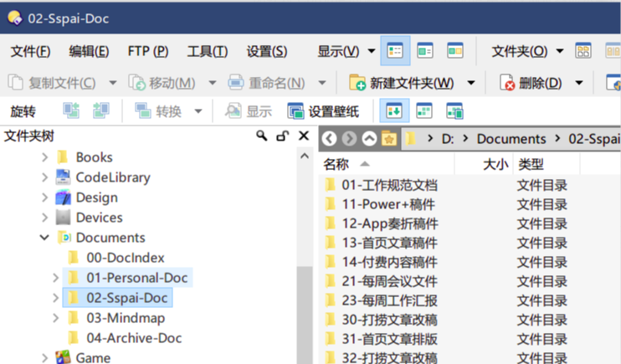621x364 pixels.
Task: Sort the file list by the Name (名称) column
Action: point(336,164)
